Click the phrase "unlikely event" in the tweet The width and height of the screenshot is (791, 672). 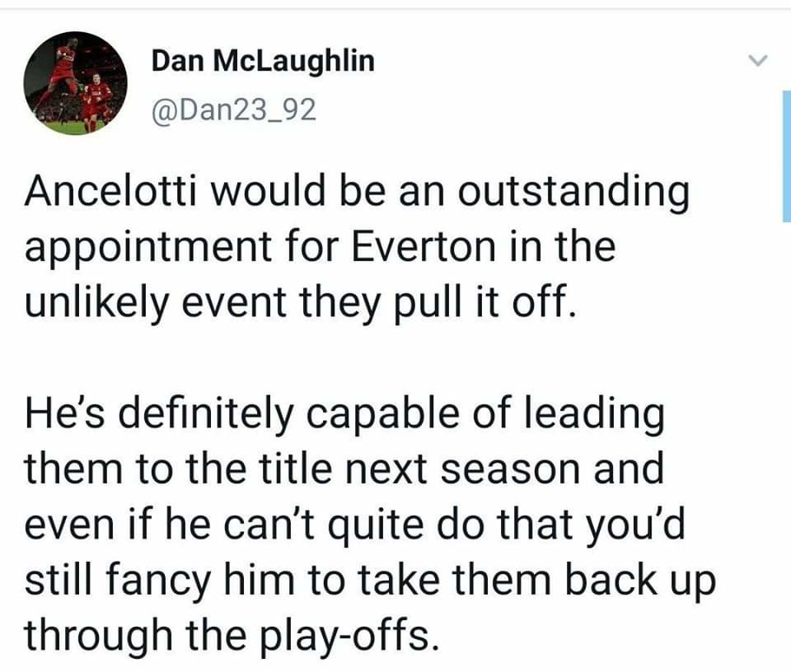(x=166, y=301)
